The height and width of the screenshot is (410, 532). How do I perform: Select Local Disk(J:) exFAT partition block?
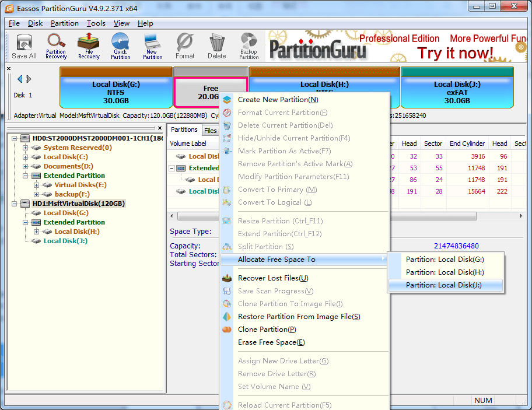coord(457,87)
